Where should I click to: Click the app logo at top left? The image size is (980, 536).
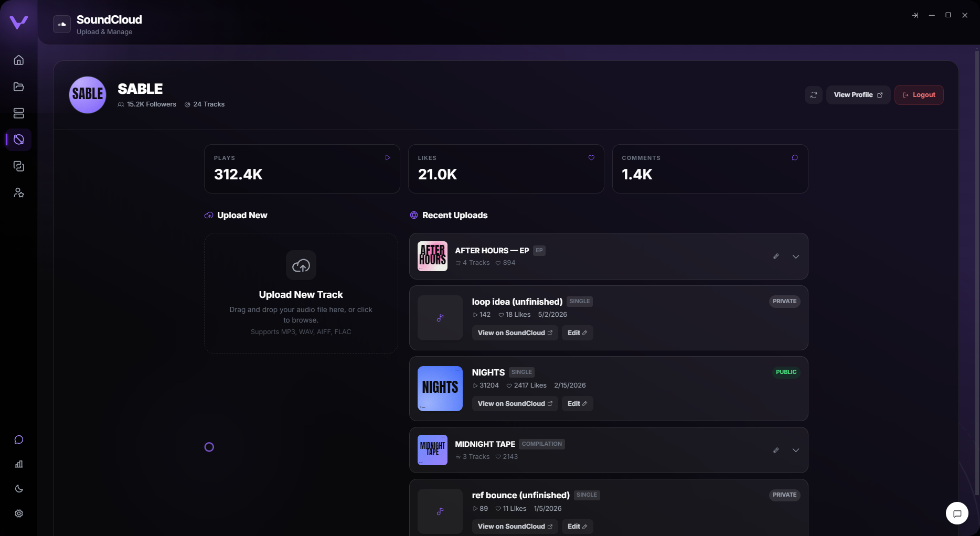tap(19, 22)
